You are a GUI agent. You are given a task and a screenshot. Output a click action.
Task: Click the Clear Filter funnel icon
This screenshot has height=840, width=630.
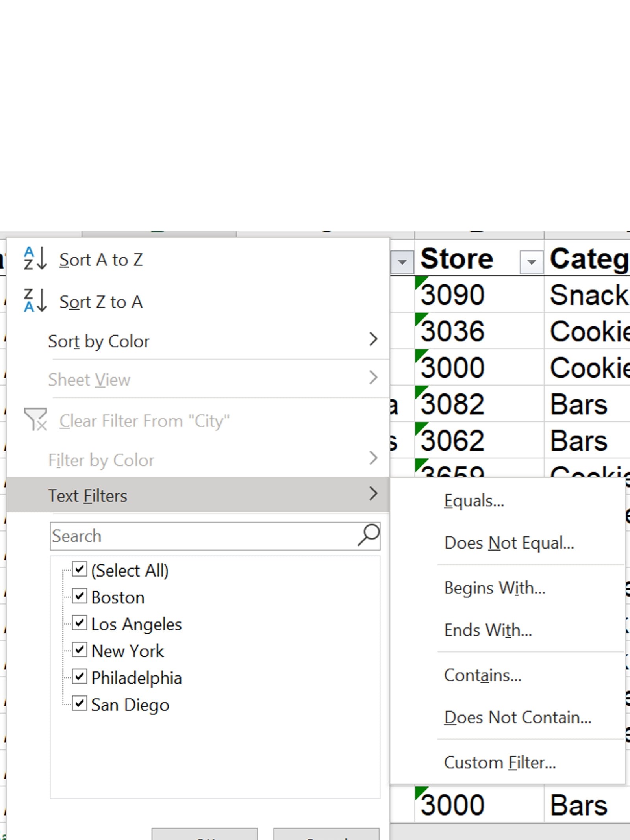35,419
